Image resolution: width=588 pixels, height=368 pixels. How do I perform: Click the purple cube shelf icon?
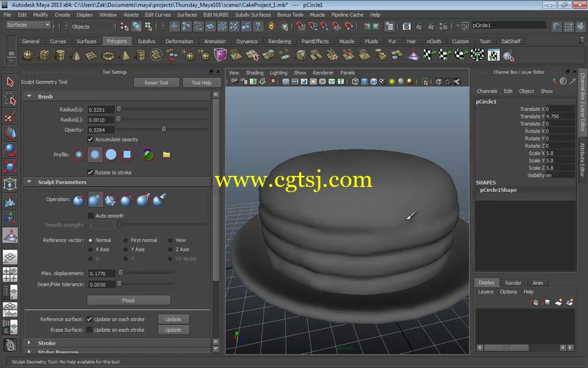click(x=220, y=55)
